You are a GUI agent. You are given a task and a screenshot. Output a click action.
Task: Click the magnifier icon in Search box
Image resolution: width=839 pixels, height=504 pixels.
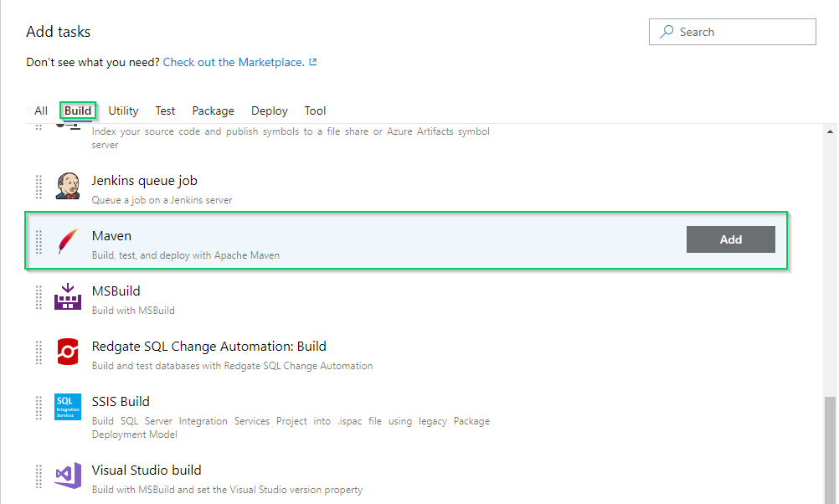click(667, 32)
